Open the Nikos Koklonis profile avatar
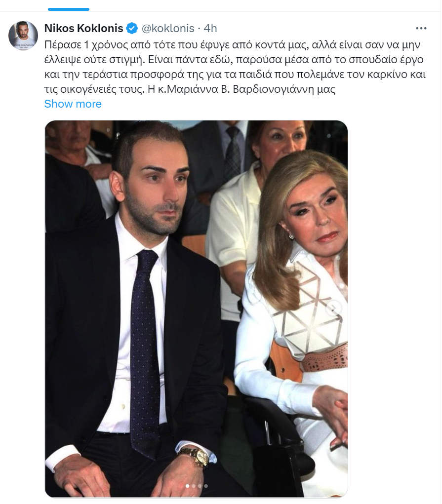 23,36
